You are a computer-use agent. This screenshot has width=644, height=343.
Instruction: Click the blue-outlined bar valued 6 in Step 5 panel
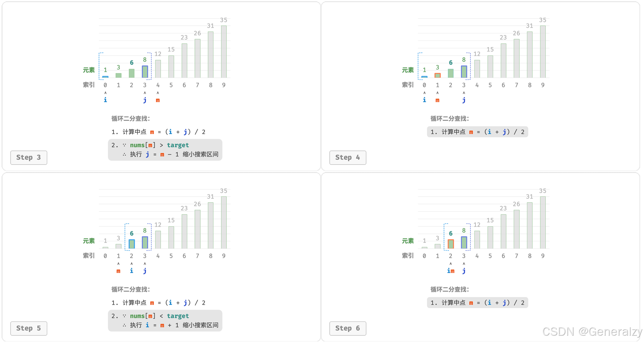(x=132, y=244)
